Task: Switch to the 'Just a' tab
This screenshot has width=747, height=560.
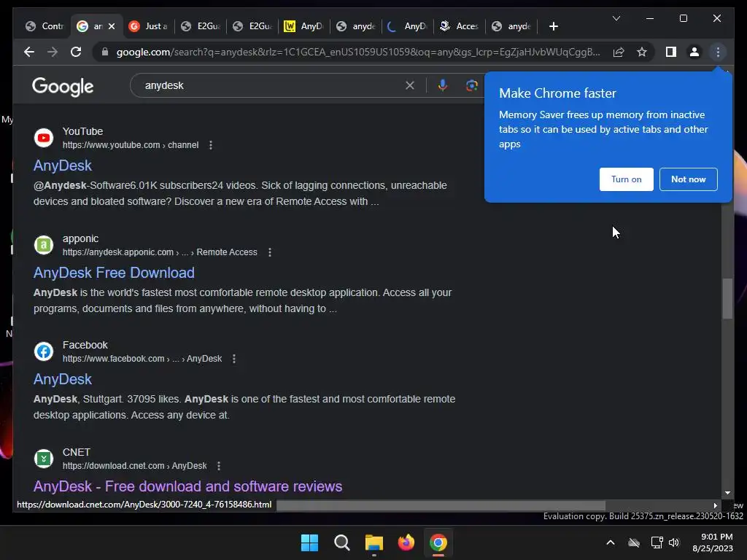Action: (149, 26)
